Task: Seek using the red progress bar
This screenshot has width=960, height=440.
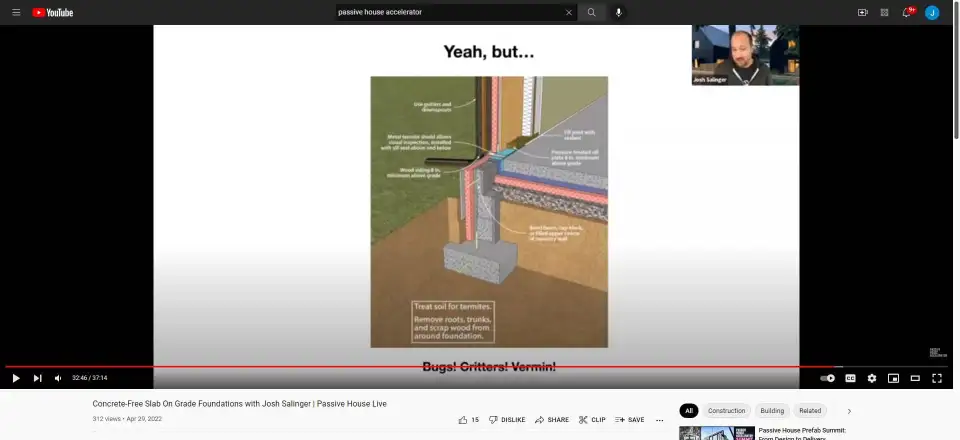Action: point(400,367)
